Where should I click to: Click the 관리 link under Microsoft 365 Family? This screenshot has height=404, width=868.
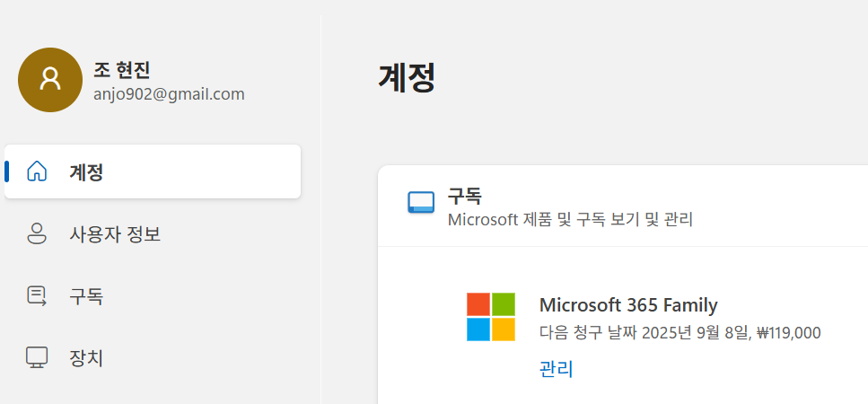[556, 369]
